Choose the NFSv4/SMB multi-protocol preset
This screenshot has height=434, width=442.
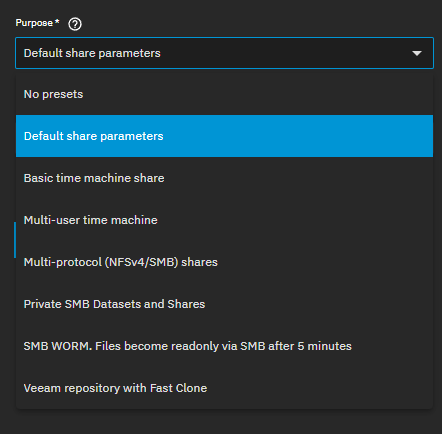pos(224,262)
